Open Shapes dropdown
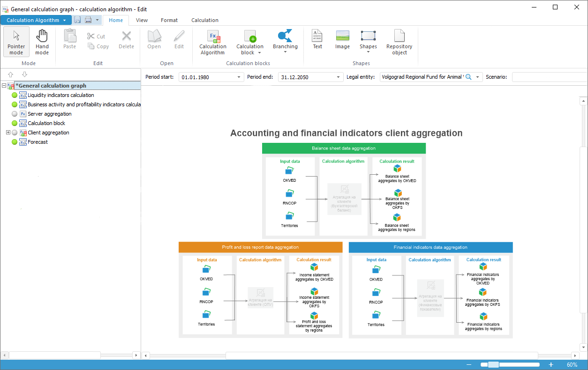Image resolution: width=588 pixels, height=370 pixels. (368, 52)
